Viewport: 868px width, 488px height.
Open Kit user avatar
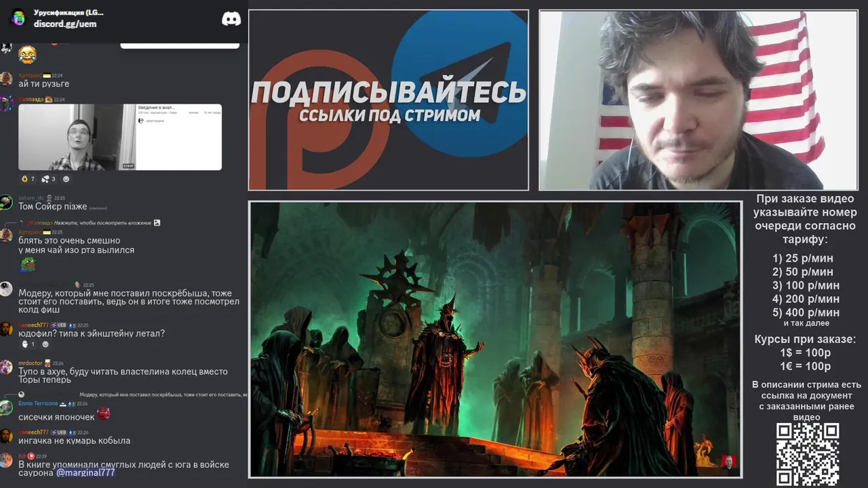(x=6, y=460)
